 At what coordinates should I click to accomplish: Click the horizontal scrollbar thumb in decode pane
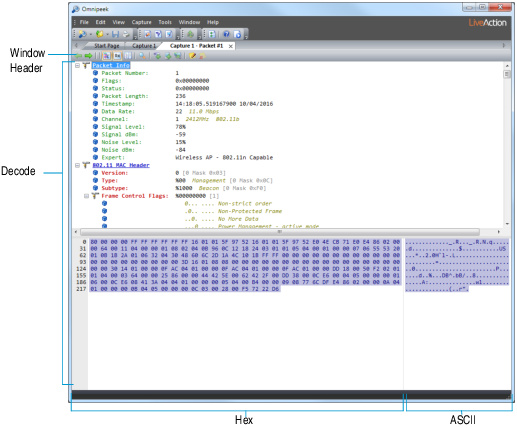coord(280,232)
